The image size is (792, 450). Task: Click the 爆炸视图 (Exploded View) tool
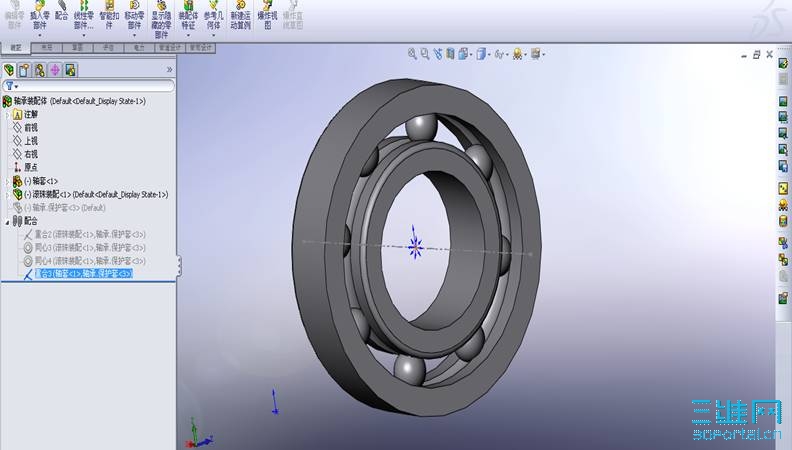pos(268,15)
